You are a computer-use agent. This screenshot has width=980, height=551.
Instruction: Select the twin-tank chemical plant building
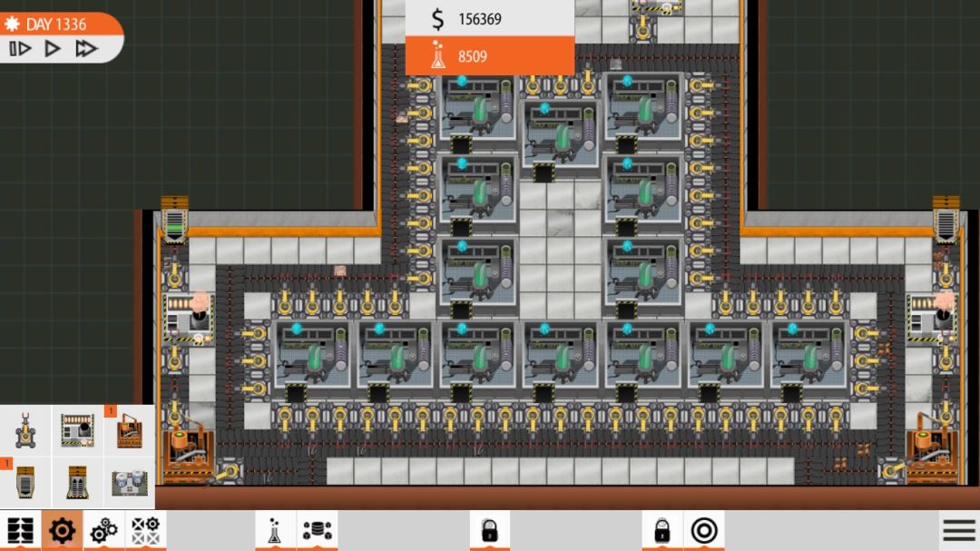[x=129, y=481]
